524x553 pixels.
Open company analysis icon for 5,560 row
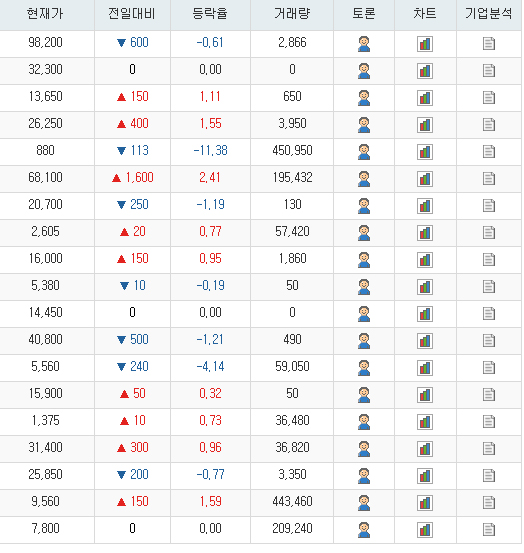point(488,368)
